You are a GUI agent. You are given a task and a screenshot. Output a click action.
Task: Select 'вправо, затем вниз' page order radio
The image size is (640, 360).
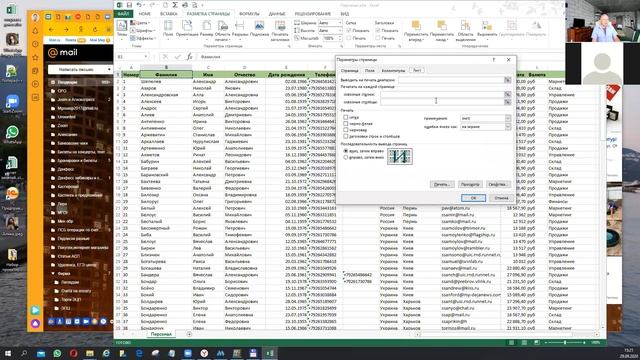point(346,157)
